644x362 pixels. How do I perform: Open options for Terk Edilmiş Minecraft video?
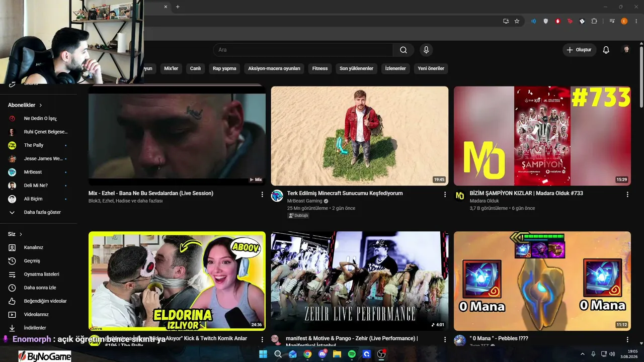coord(445,194)
